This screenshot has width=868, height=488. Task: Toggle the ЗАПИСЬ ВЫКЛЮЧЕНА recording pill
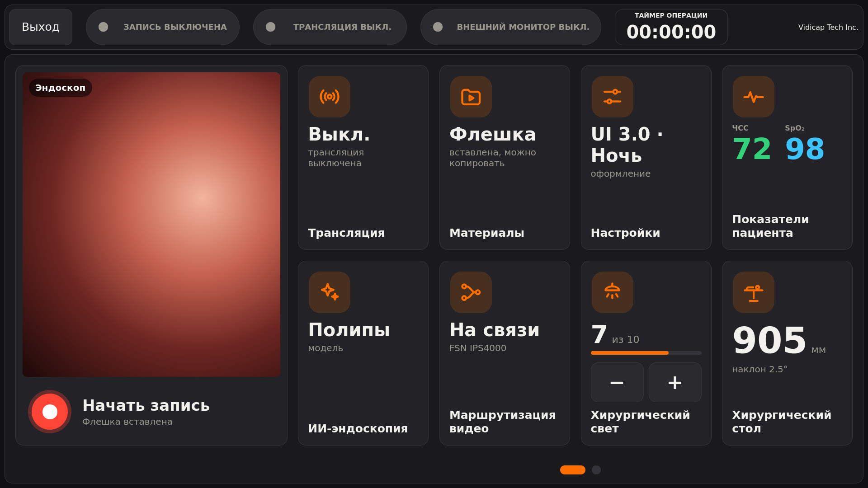pyautogui.click(x=163, y=27)
